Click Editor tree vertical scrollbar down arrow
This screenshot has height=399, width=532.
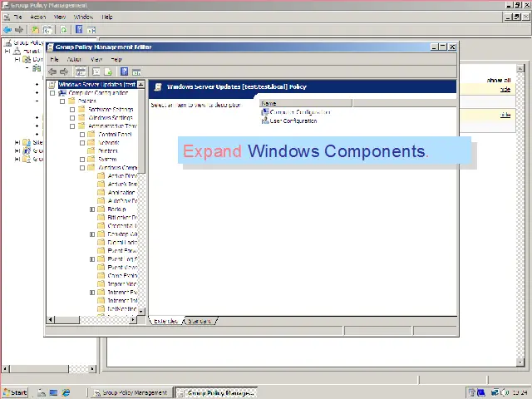point(141,311)
